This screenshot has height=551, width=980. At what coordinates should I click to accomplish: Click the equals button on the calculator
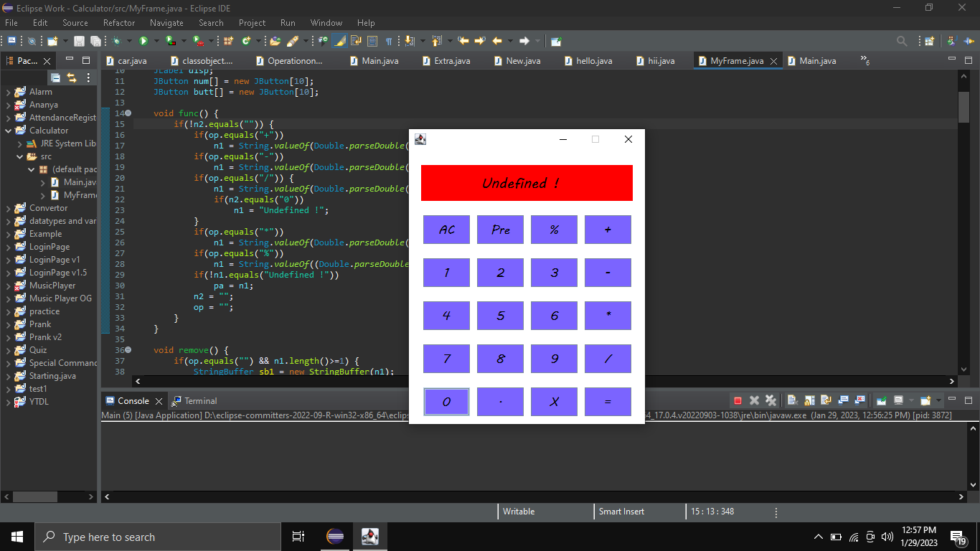point(608,402)
